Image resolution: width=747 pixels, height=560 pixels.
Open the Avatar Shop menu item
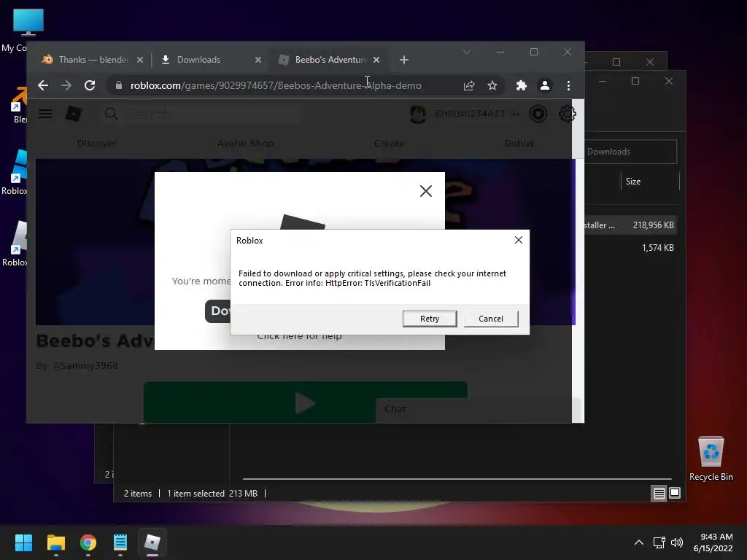tap(245, 143)
